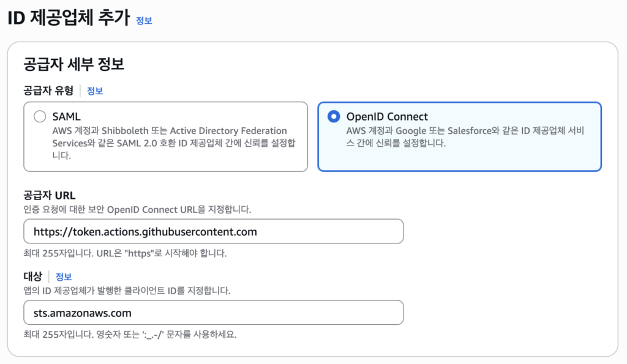Click the sts.amazonaws.com audience input field

coord(214,313)
